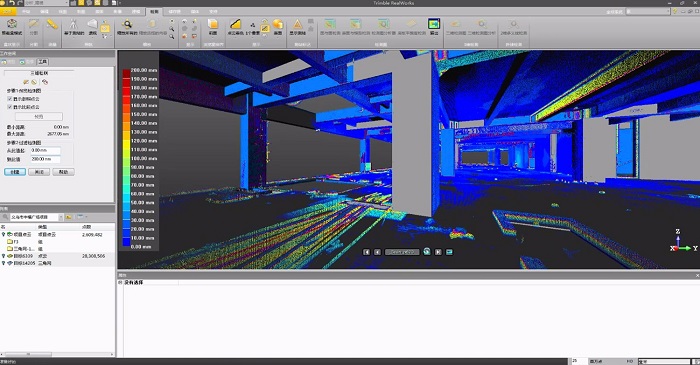
Task: Click the blue-highlighted create button
Action: (x=15, y=172)
